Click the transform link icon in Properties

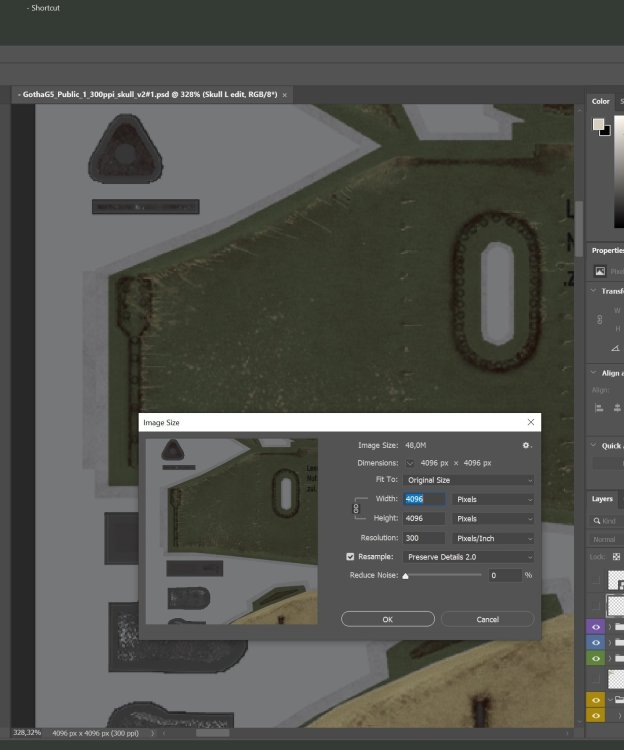601,319
